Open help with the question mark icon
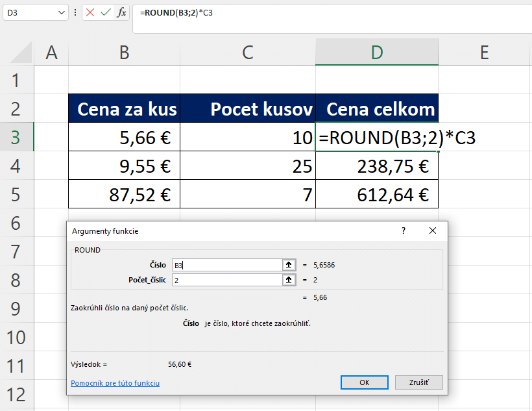 click(x=404, y=230)
